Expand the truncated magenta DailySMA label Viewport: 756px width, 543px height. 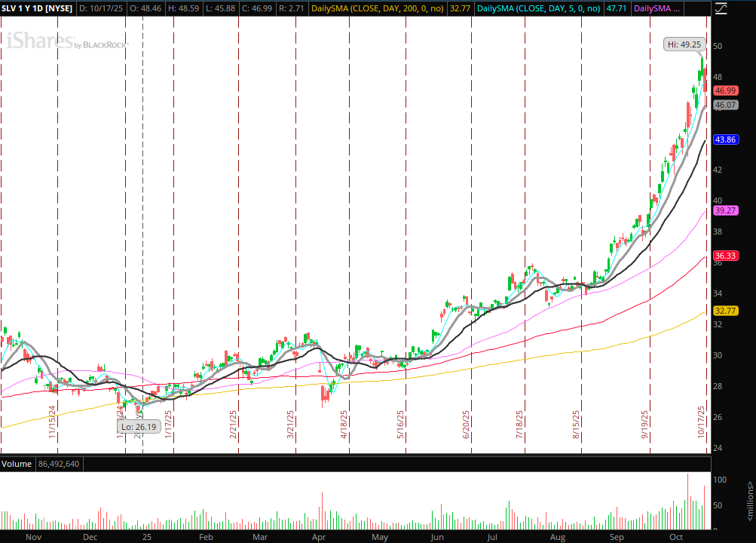[x=657, y=9]
